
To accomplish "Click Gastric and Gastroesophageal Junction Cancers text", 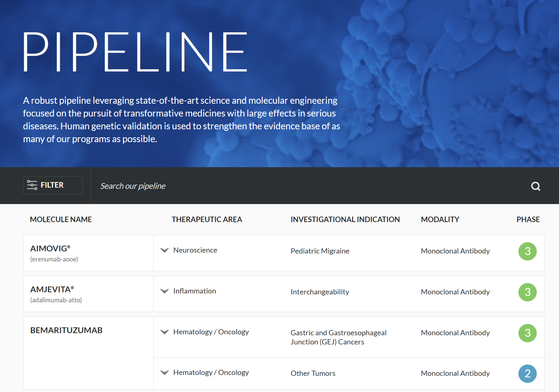I will pyautogui.click(x=339, y=337).
